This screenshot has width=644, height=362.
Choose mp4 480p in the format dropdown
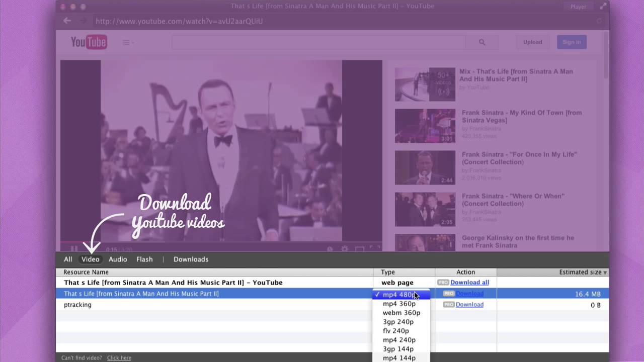pyautogui.click(x=401, y=295)
